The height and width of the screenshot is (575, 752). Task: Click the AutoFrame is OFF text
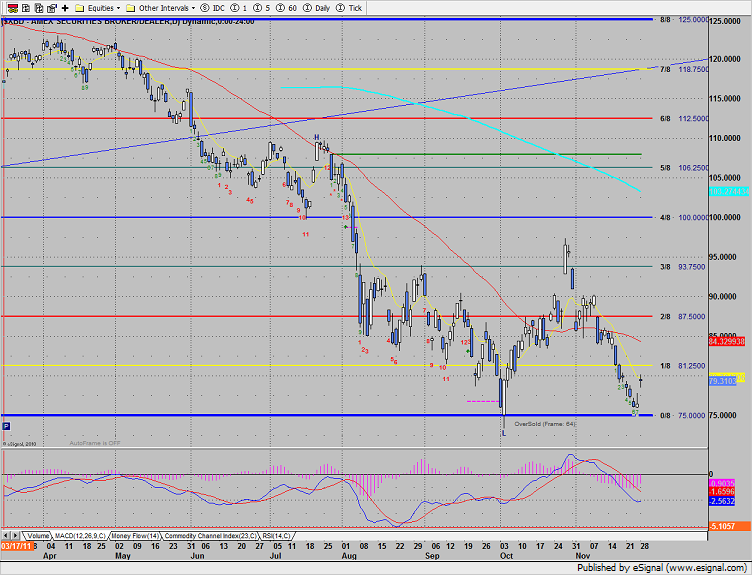coord(95,443)
